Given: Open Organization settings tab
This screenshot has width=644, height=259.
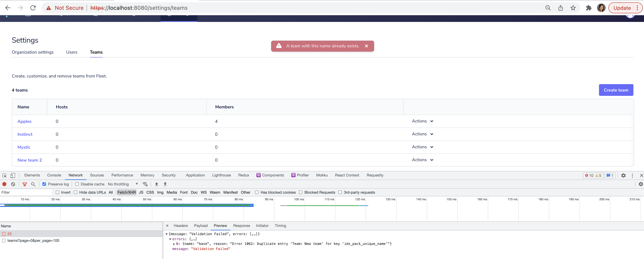Looking at the screenshot, I should (32, 52).
